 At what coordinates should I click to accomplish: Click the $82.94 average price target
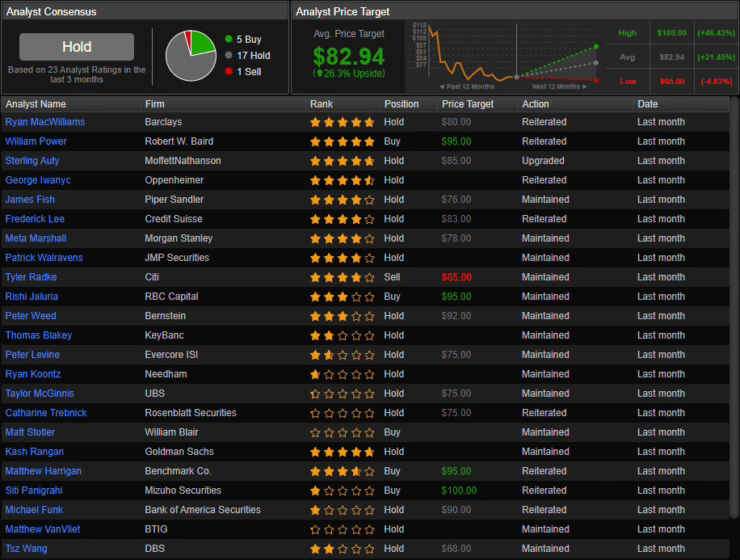(349, 57)
